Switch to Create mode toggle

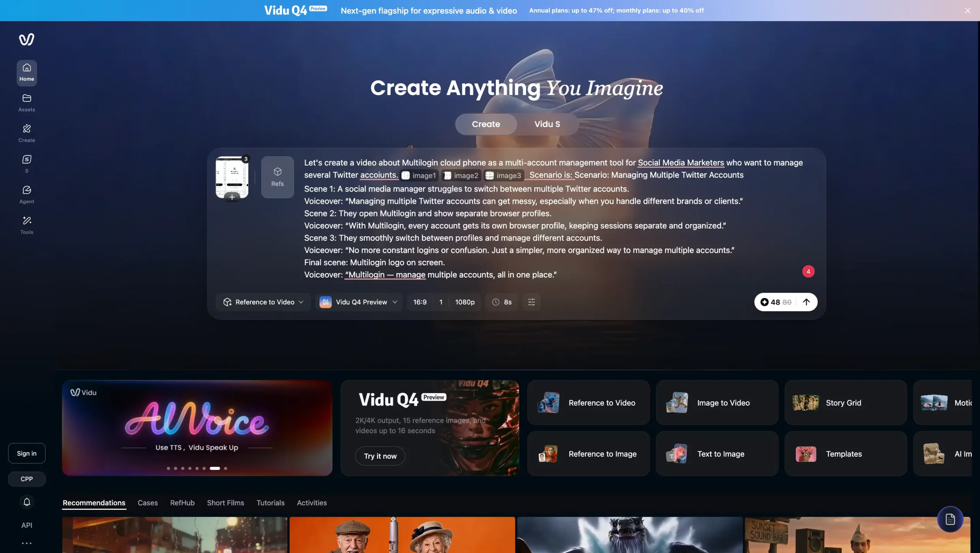(x=486, y=124)
